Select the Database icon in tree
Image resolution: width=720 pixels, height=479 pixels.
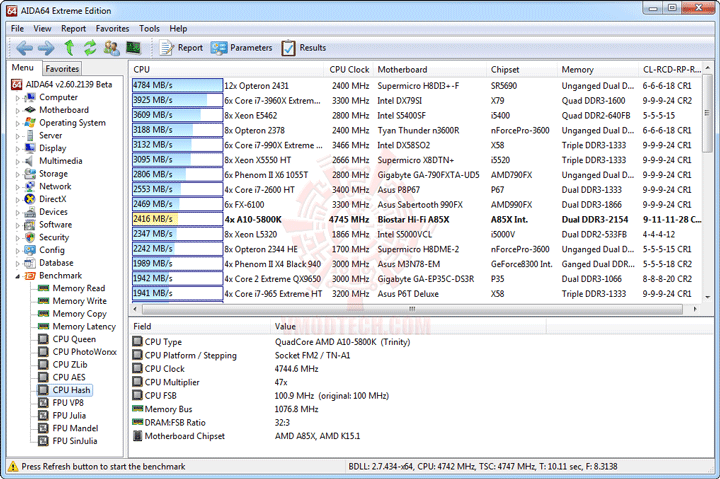coord(30,263)
